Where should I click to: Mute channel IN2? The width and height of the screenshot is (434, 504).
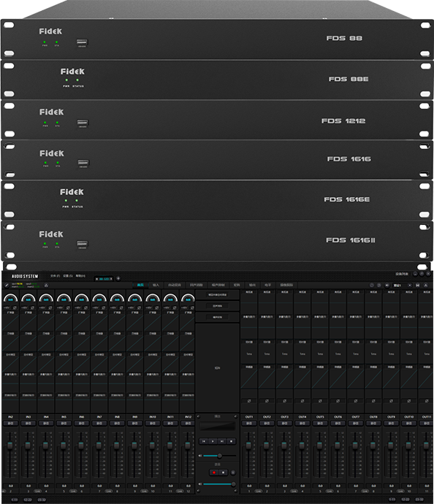[x=11, y=424]
